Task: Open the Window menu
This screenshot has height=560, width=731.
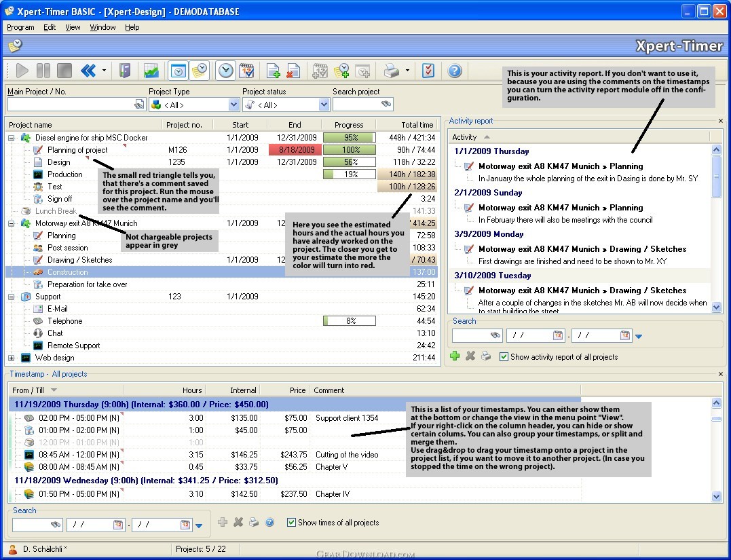Action: point(102,27)
